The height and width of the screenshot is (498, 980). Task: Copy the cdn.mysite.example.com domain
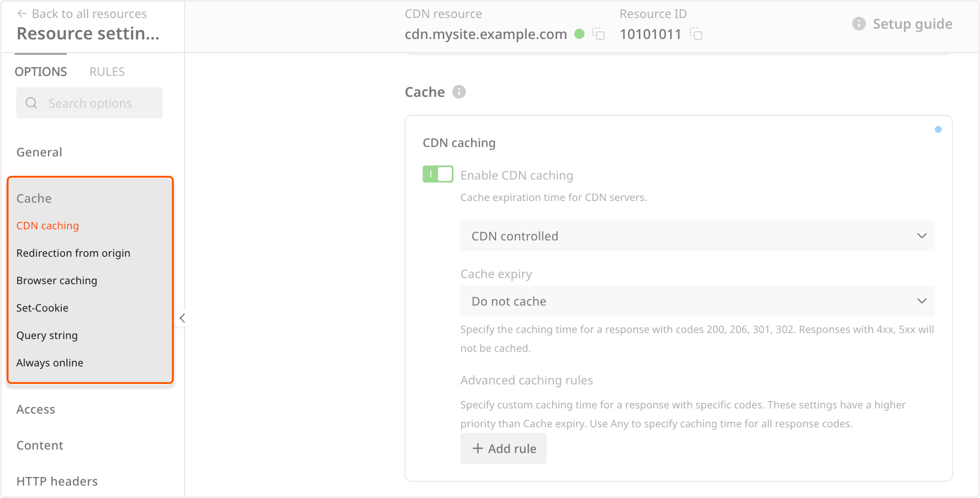599,34
